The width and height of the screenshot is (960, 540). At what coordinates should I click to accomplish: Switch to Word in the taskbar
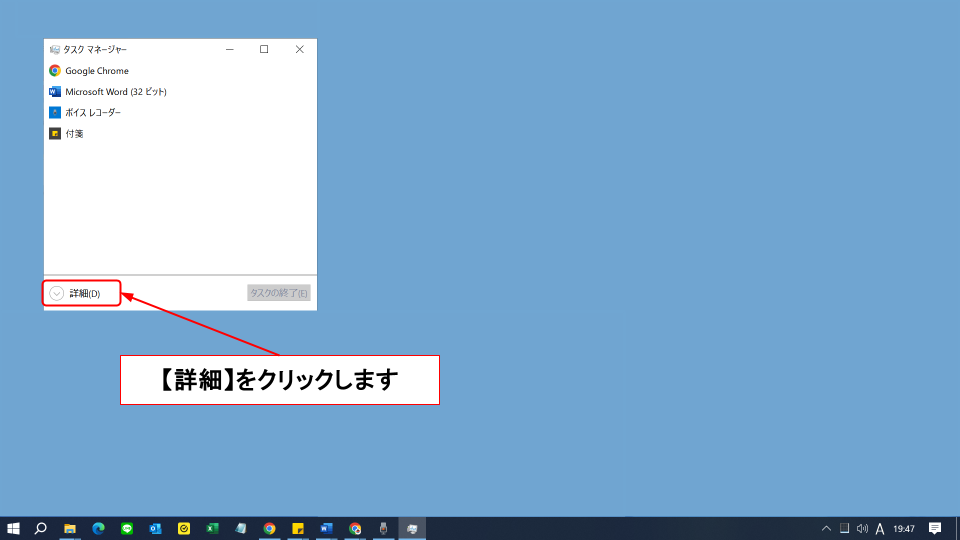pyautogui.click(x=326, y=528)
